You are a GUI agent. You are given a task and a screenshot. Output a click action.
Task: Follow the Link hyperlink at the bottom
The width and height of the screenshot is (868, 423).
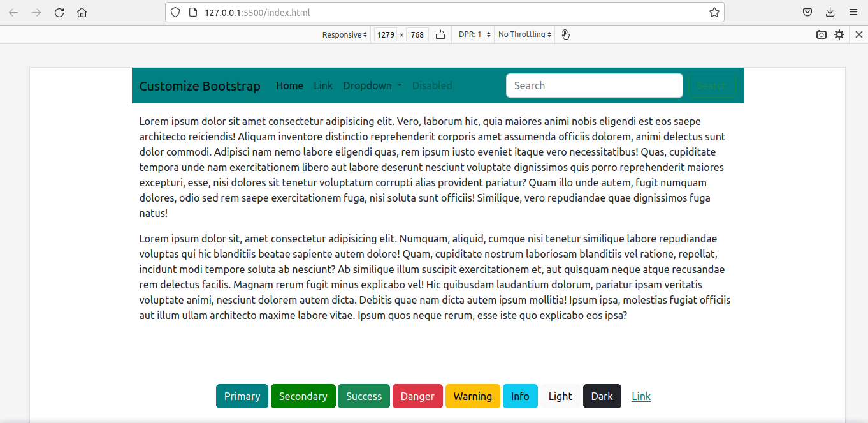[640, 396]
